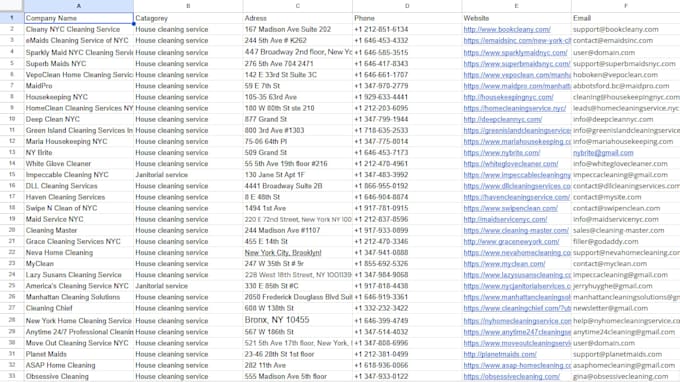Select column B header

(188, 6)
